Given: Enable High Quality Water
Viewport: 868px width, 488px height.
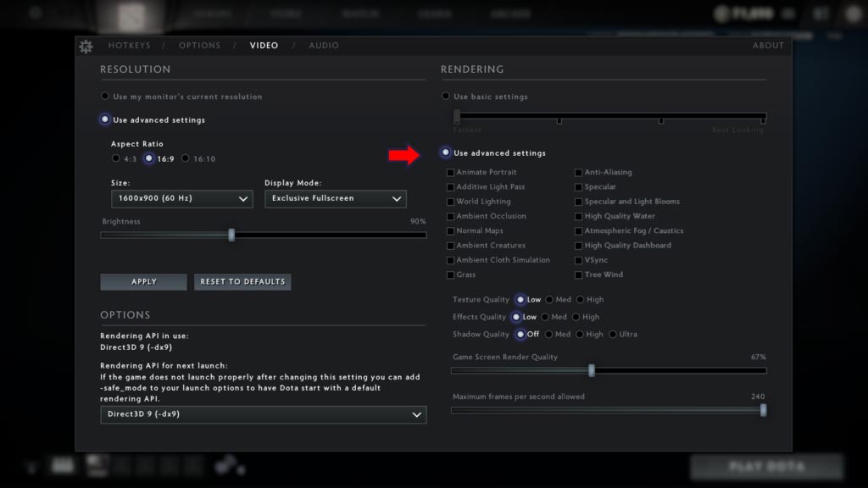Looking at the screenshot, I should tap(577, 216).
